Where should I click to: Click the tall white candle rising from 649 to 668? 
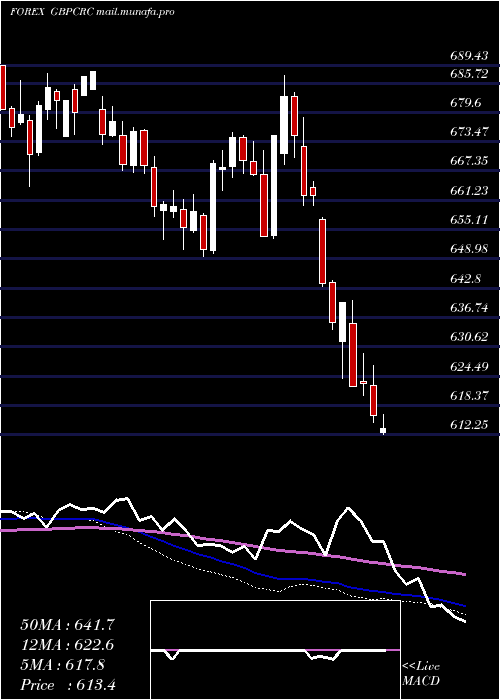tap(213, 207)
